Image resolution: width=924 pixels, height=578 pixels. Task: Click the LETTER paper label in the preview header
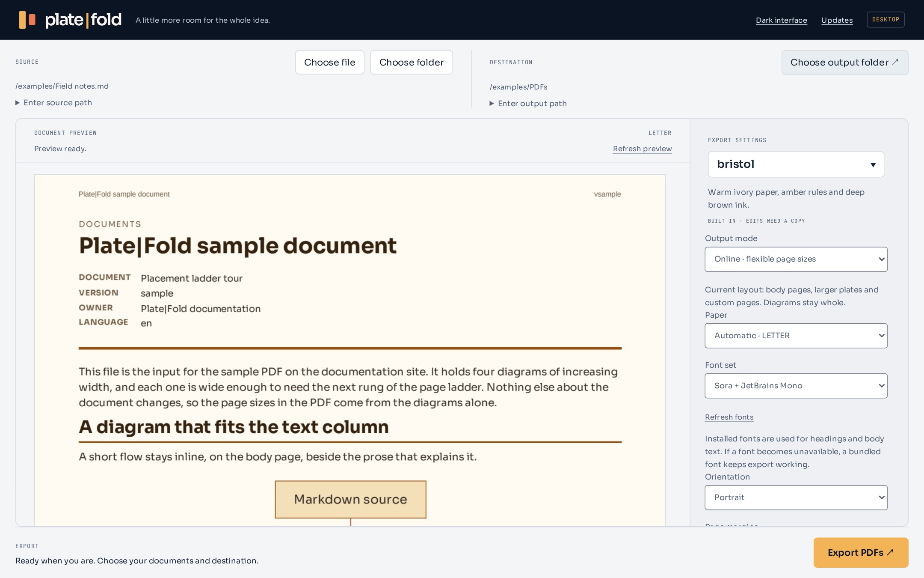(x=660, y=133)
